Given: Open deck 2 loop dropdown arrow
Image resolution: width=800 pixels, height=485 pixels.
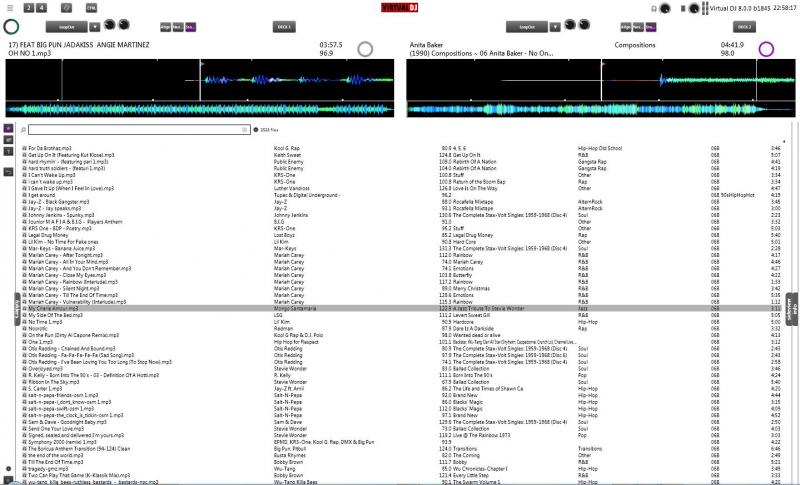Looking at the screenshot, I should 555,27.
